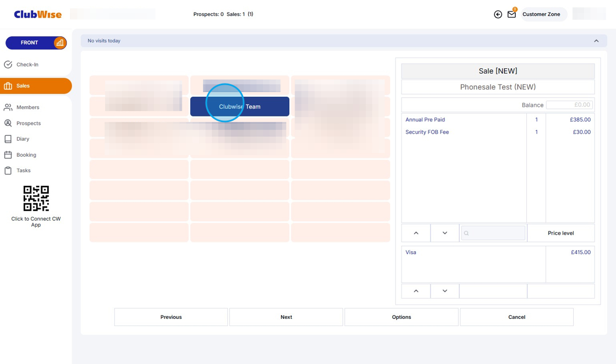
Task: Click the £385.00 price value
Action: tap(580, 120)
